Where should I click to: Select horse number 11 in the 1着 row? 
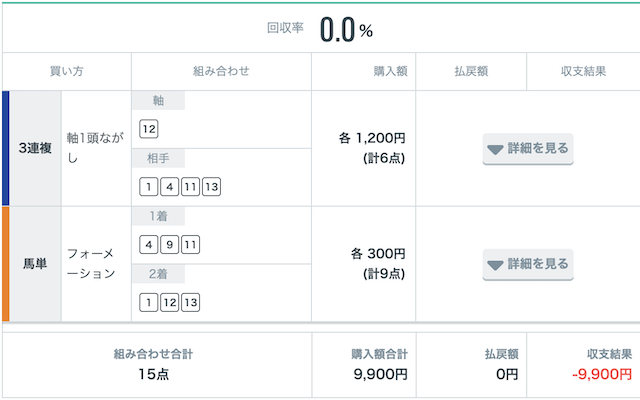coord(190,244)
